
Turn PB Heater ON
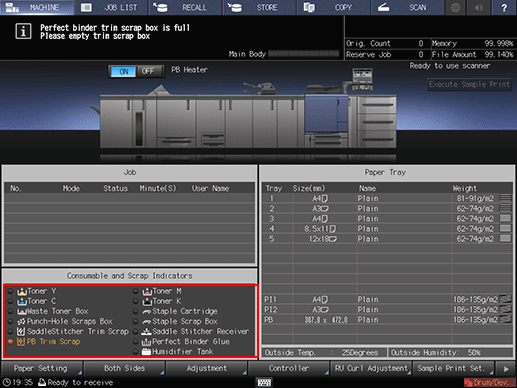(x=123, y=71)
